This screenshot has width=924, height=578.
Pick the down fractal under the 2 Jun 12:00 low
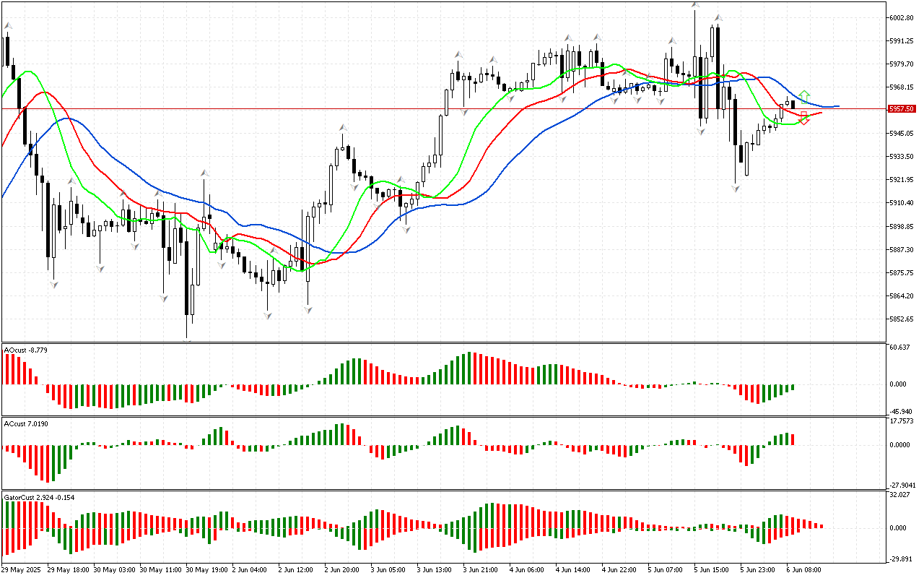pos(308,309)
